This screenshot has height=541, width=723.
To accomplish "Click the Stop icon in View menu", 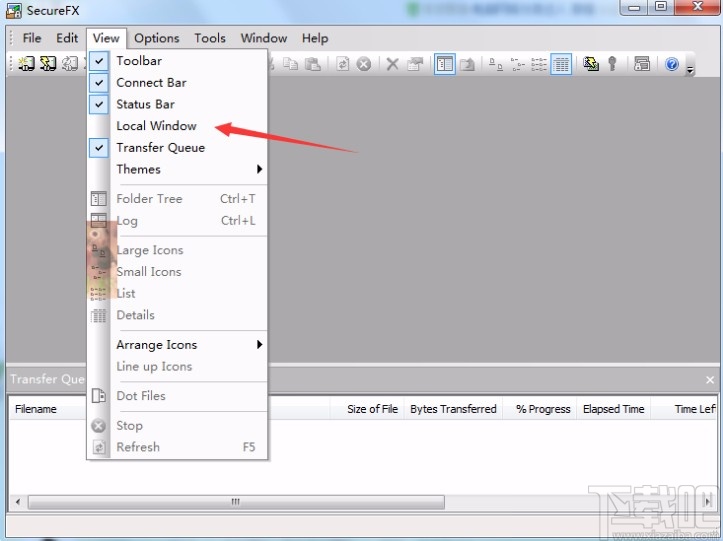I will click(99, 426).
